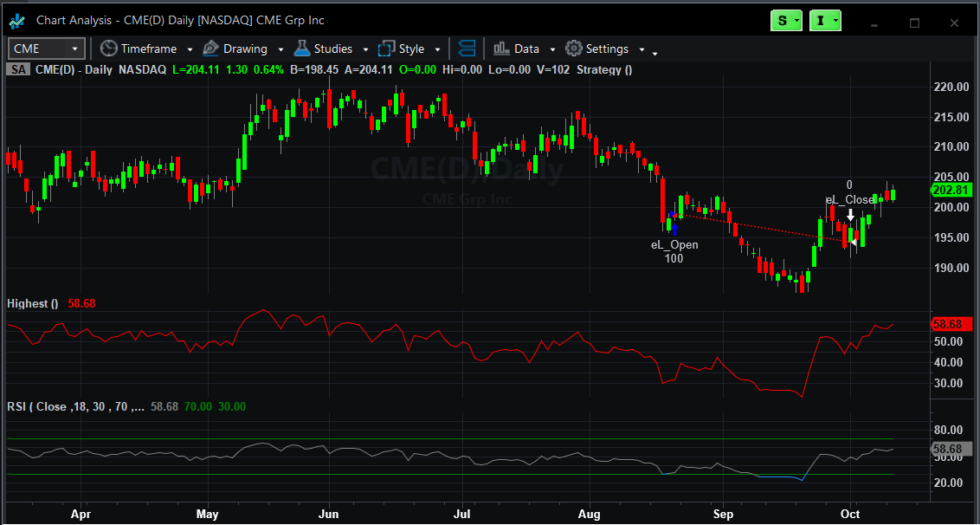Open the CME symbol dropdown arrow
This screenshot has height=525, width=980.
click(x=75, y=49)
